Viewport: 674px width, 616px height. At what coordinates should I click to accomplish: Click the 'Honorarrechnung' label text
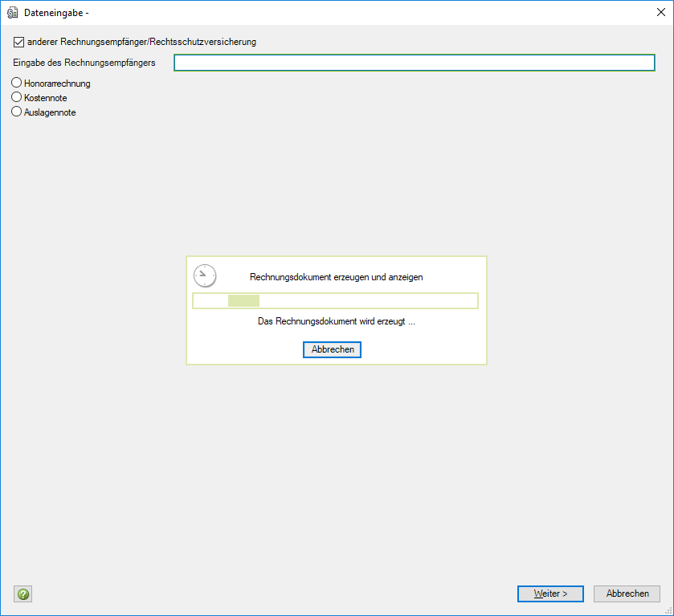(57, 84)
